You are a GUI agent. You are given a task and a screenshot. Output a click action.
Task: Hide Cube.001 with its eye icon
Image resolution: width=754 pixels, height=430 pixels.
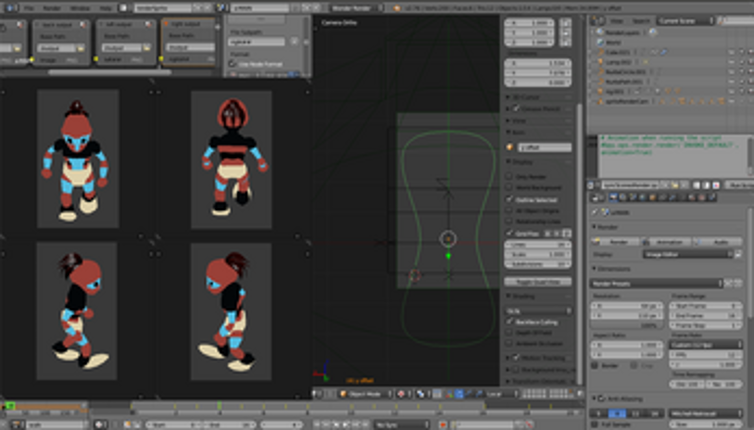[x=731, y=52]
